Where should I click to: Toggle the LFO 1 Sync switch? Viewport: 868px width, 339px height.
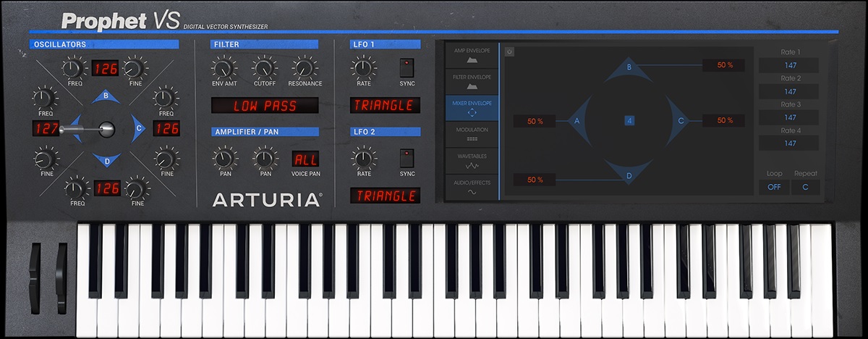(407, 69)
